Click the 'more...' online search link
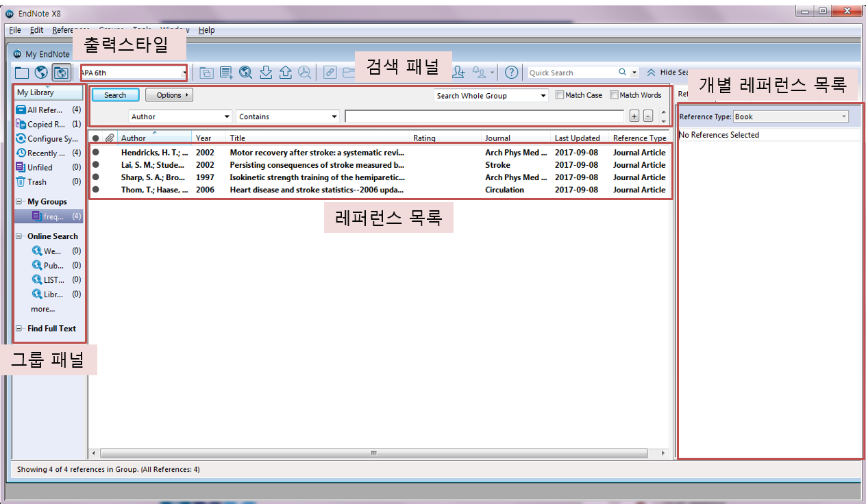 42,309
